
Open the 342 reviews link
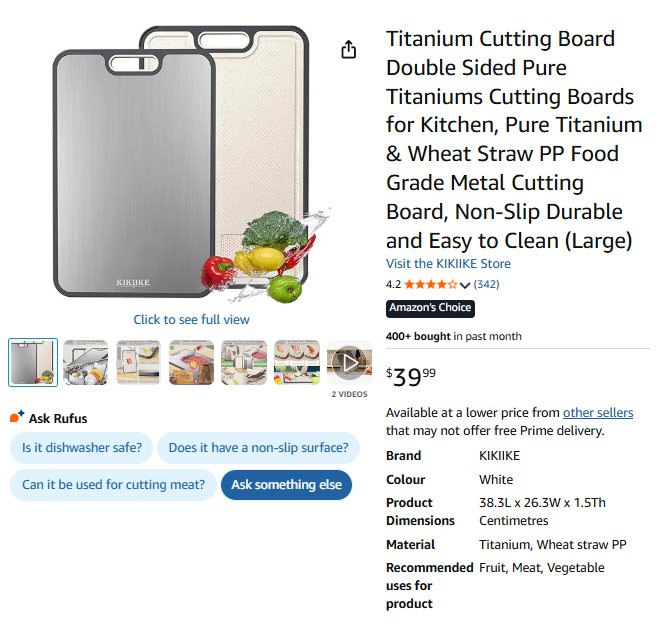pyautogui.click(x=487, y=285)
